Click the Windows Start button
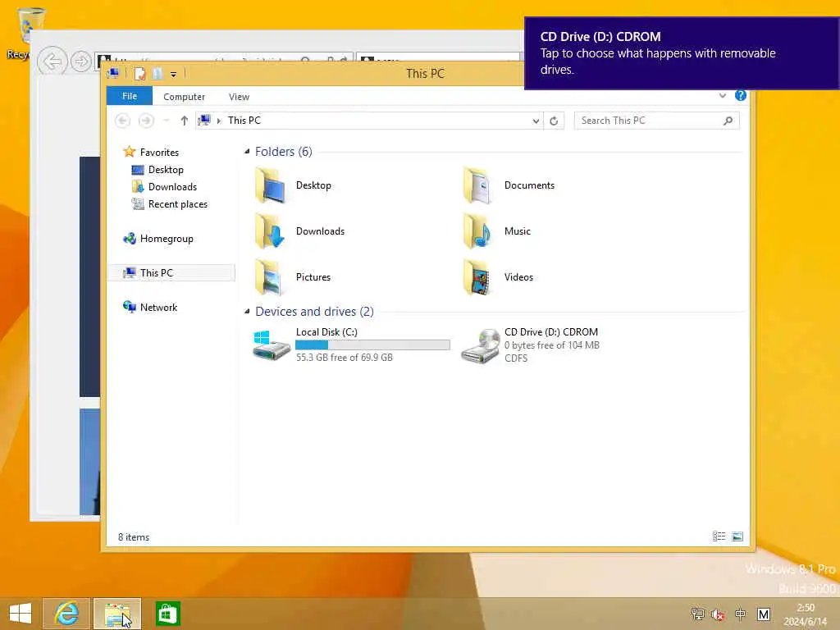 21,614
